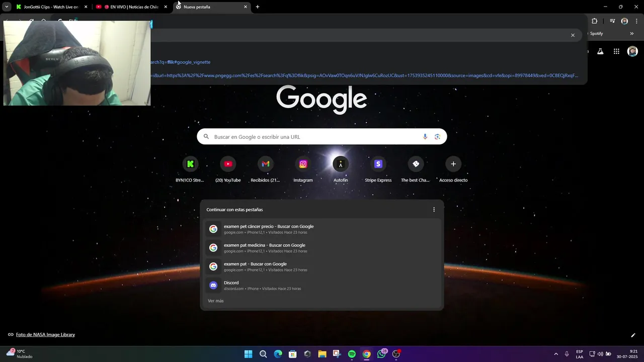The width and height of the screenshot is (644, 362).
Task: Open Chrome profile avatar in toolbar
Action: [624, 21]
